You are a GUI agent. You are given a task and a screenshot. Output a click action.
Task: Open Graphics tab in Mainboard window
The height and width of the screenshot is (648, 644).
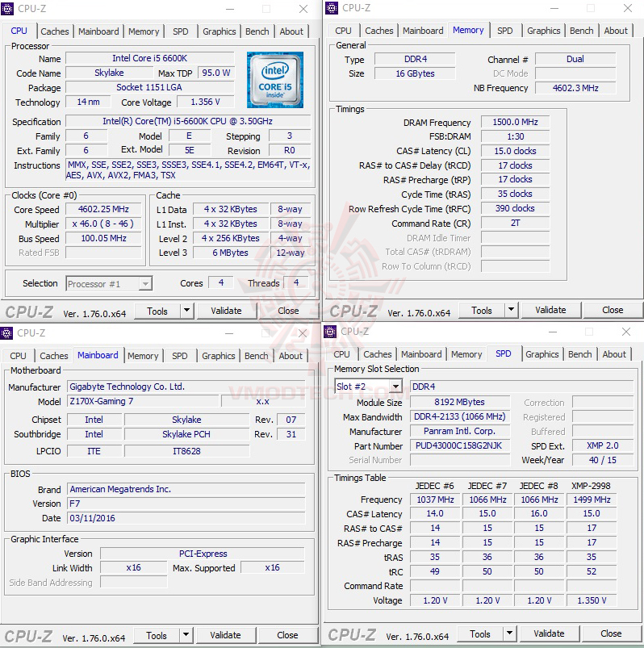click(x=218, y=356)
